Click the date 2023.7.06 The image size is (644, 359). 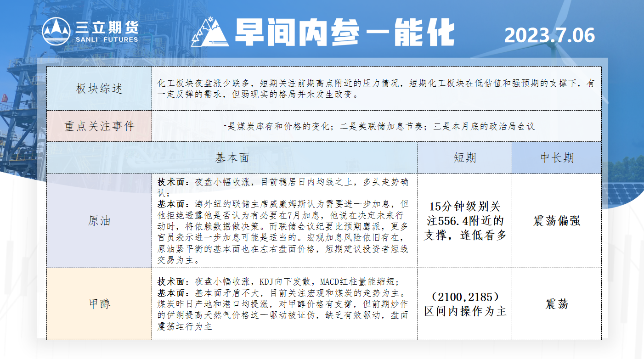(x=549, y=35)
